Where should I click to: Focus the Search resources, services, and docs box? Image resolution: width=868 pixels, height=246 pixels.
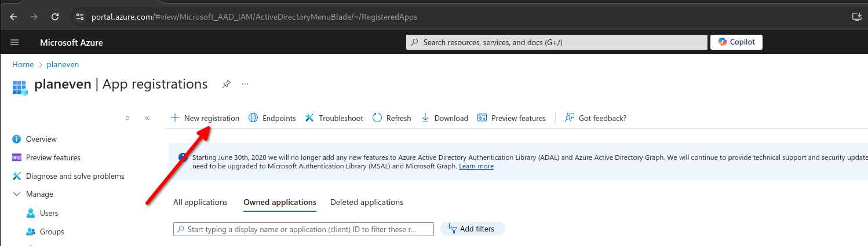556,42
